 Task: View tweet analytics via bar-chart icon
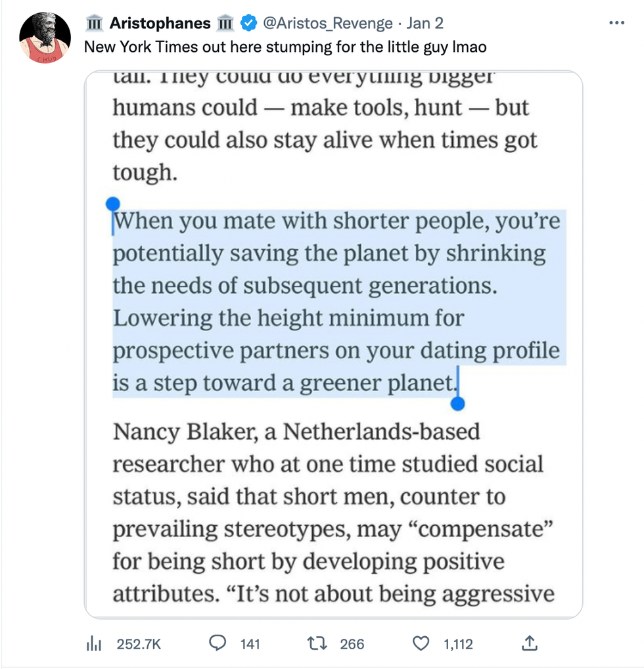92,645
